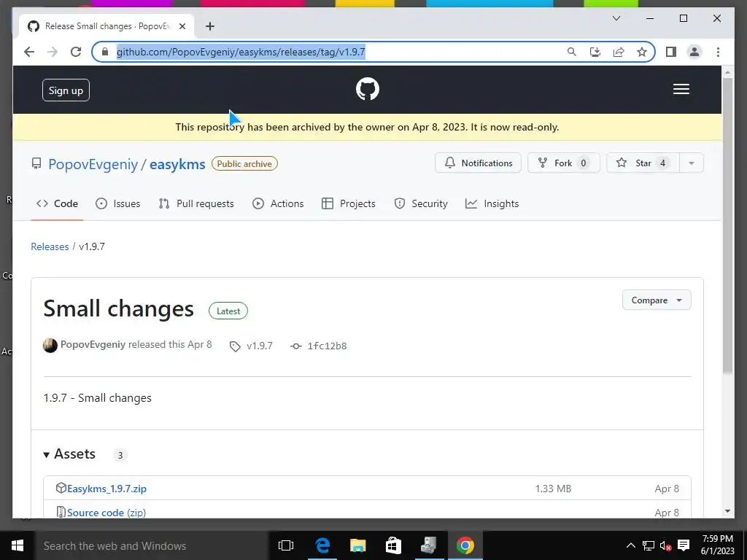
Task: Click the Sign up button
Action: pyautogui.click(x=66, y=90)
